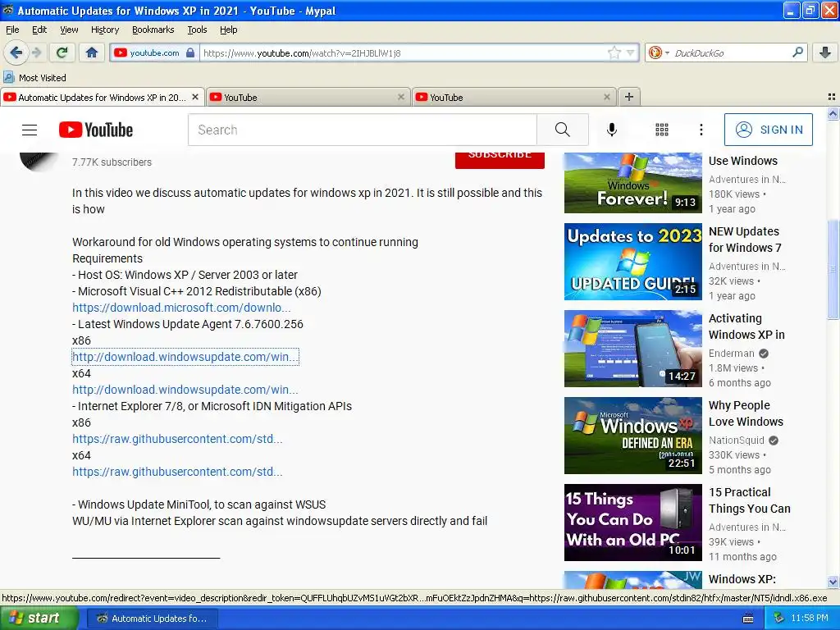Bookmark this page with the star icon
The height and width of the screenshot is (630, 840).
tap(614, 52)
